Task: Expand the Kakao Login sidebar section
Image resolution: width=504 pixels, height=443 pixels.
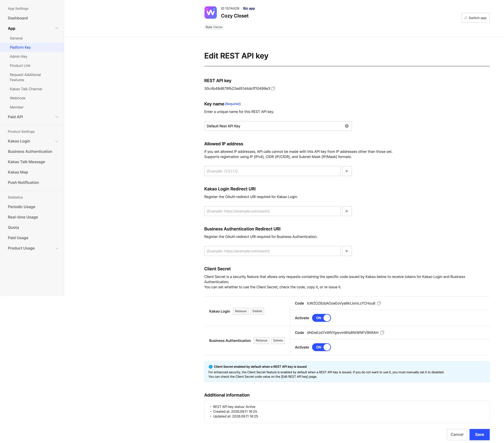Action: pos(57,141)
